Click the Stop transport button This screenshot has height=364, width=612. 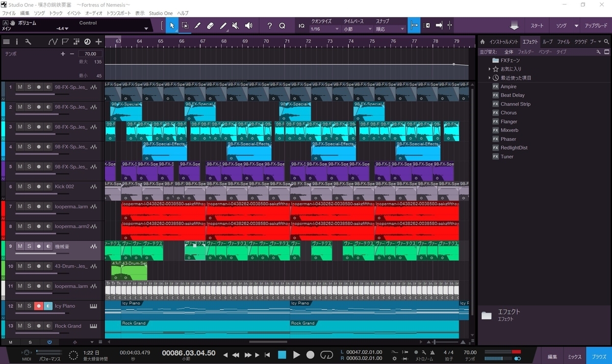coord(282,354)
